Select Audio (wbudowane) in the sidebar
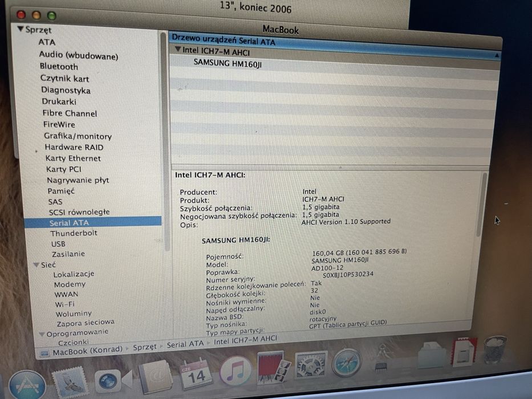Viewport: 532px width, 399px height. click(78, 55)
